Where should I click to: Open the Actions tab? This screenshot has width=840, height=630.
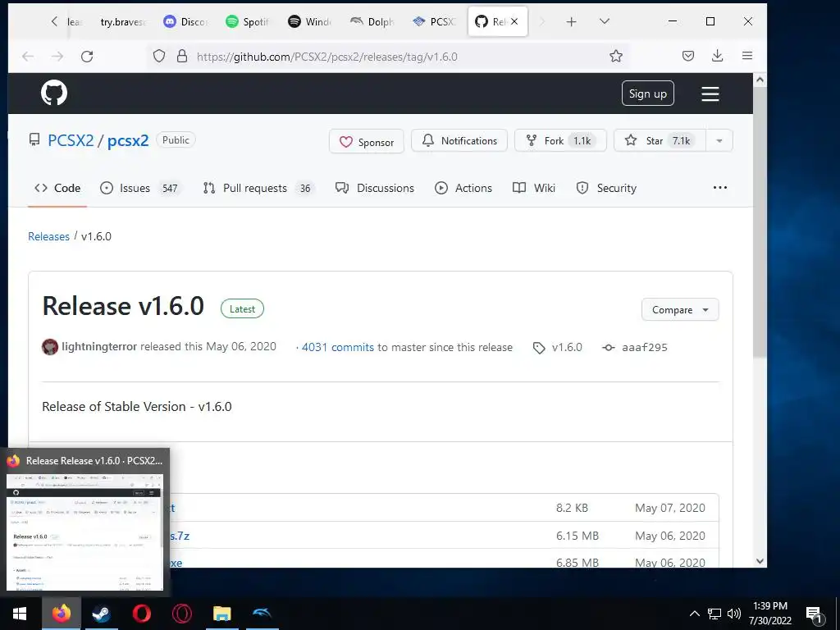[463, 188]
